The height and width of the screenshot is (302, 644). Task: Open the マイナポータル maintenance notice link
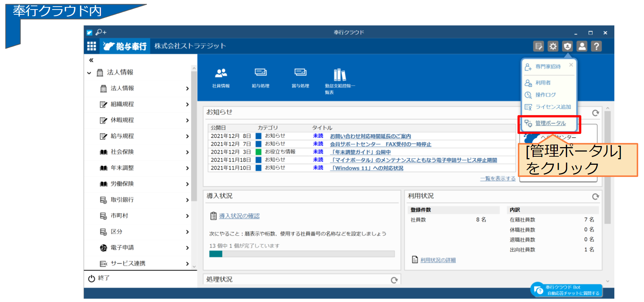(x=413, y=160)
